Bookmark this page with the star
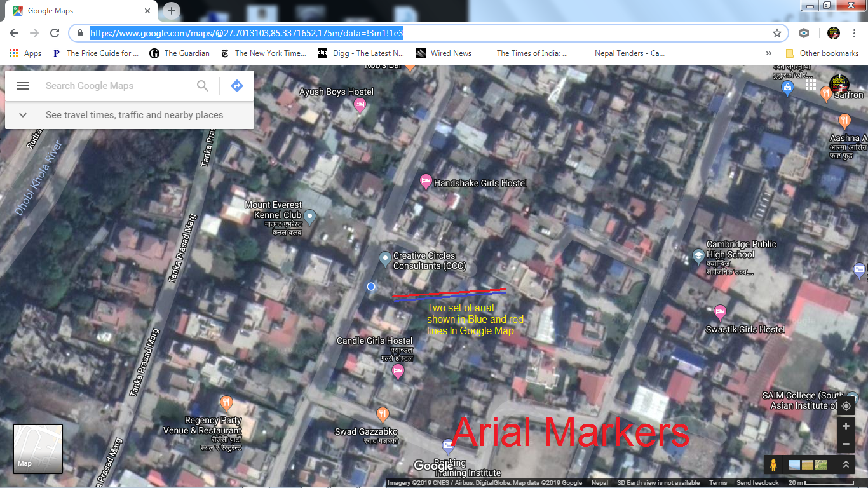Viewport: 868px width, 488px height. pos(776,33)
